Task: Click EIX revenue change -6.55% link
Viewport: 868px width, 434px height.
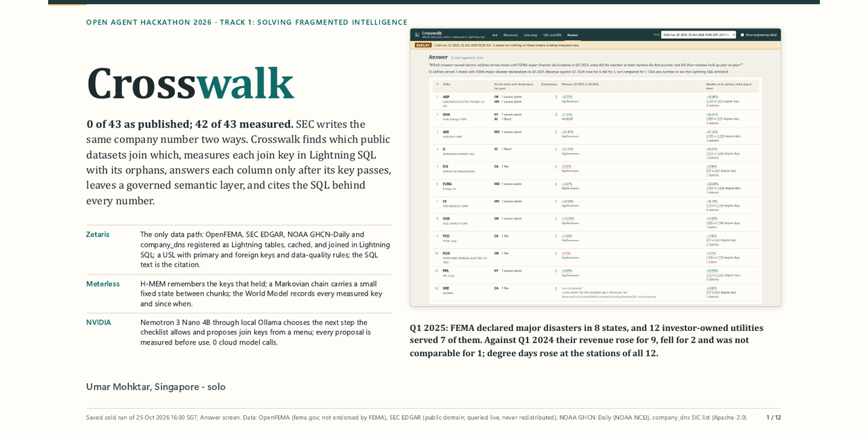Action: tap(567, 166)
